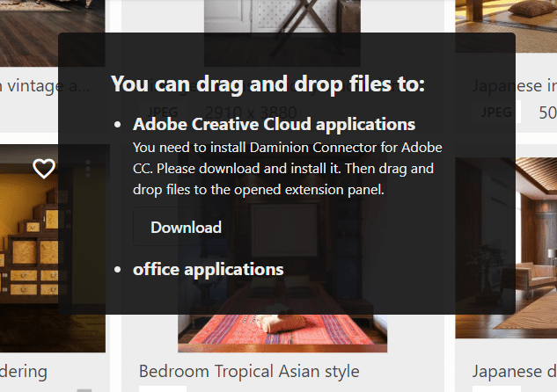Select the vintage a... image title
557x392 pixels.
pyautogui.click(x=45, y=86)
